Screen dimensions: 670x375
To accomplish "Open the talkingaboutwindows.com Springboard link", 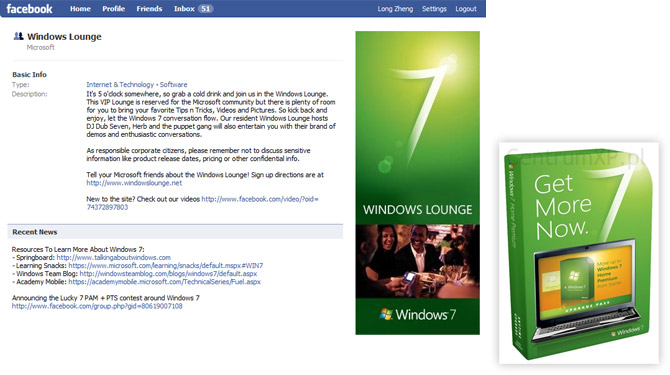I will pyautogui.click(x=114, y=258).
